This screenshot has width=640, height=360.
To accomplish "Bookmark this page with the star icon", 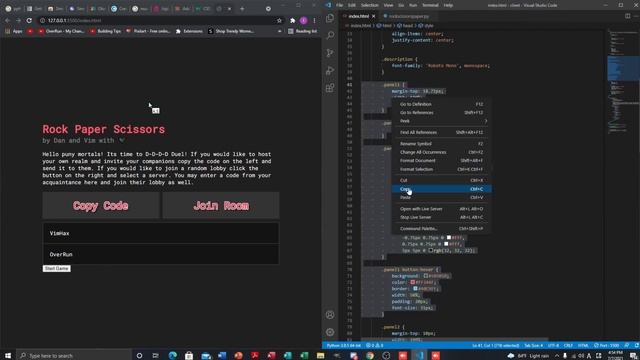I will tap(279, 20).
